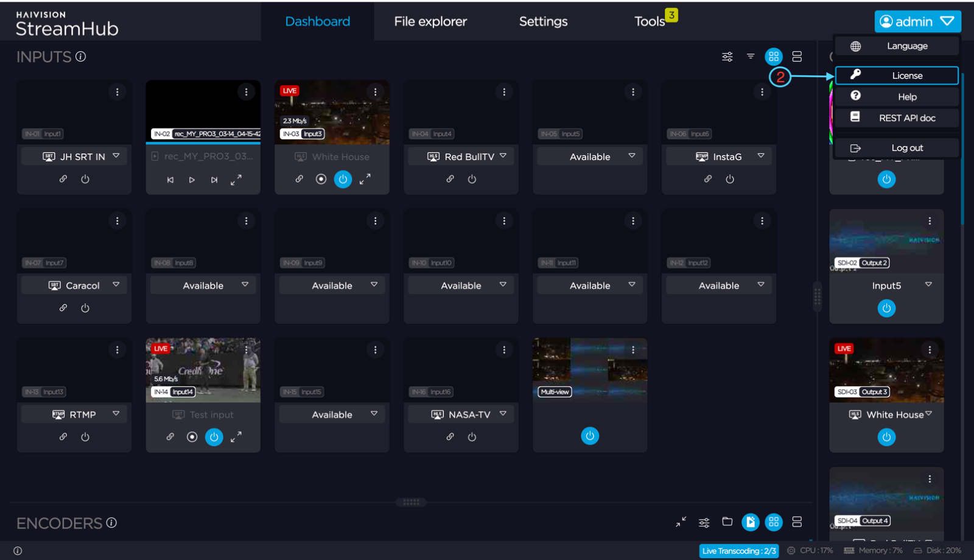Image resolution: width=974 pixels, height=560 pixels.
Task: Toggle power on Red BullTV input
Action: click(x=472, y=179)
